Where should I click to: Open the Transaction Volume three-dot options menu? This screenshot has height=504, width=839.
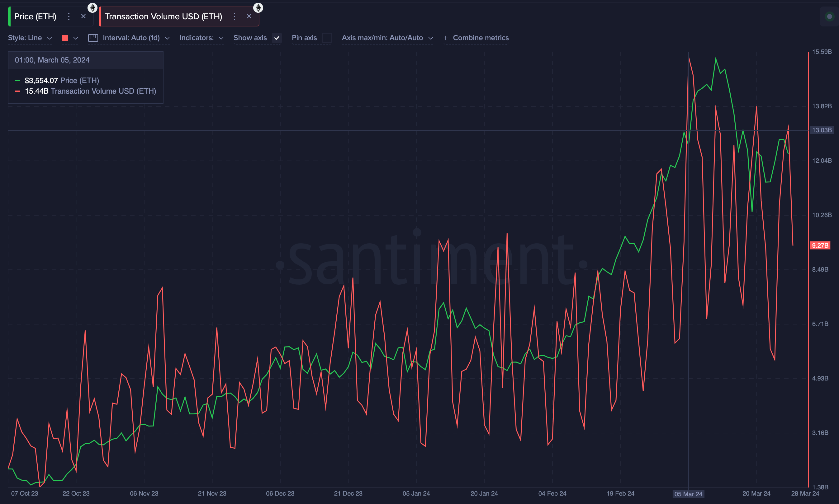234,16
